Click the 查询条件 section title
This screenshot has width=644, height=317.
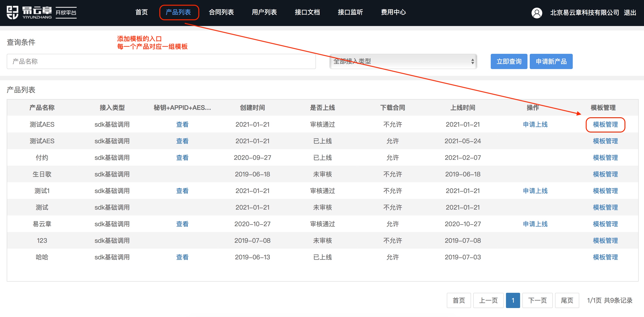21,42
